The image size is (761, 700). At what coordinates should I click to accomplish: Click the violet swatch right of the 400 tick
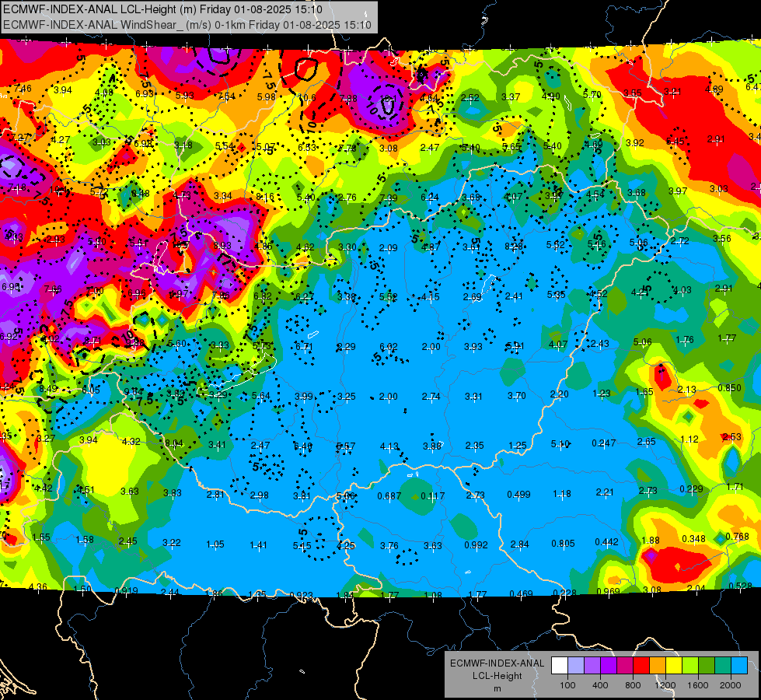tap(609, 666)
